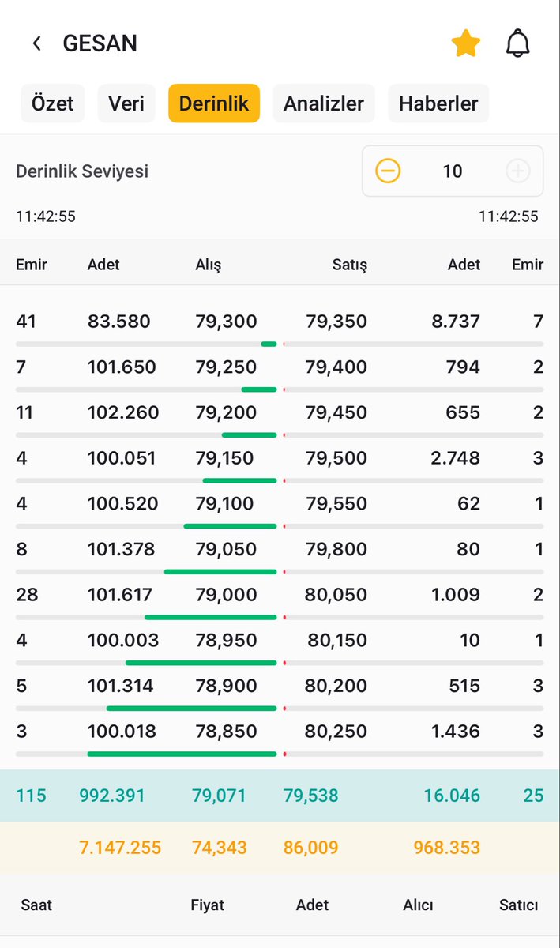Switch to the Veri tab
This screenshot has height=948, width=560.
[x=126, y=103]
